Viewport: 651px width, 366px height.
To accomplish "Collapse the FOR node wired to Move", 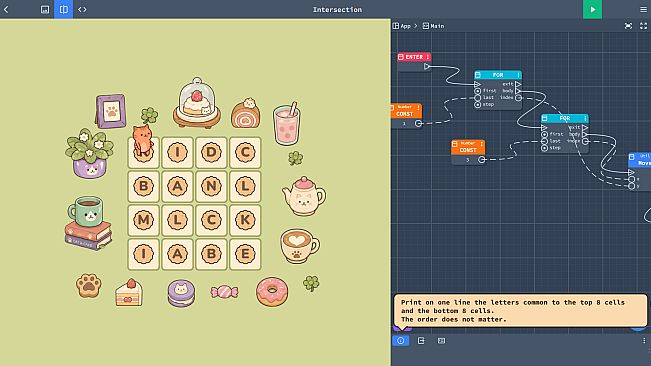I will (545, 118).
